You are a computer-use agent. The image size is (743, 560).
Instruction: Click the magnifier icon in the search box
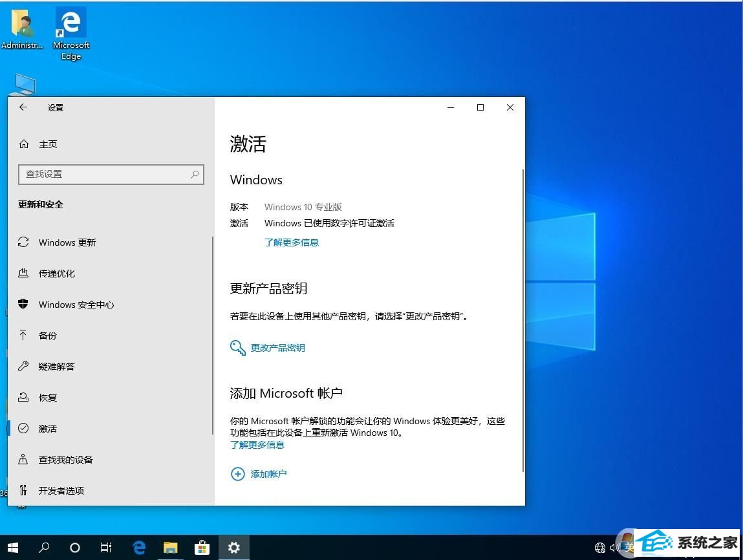194,175
